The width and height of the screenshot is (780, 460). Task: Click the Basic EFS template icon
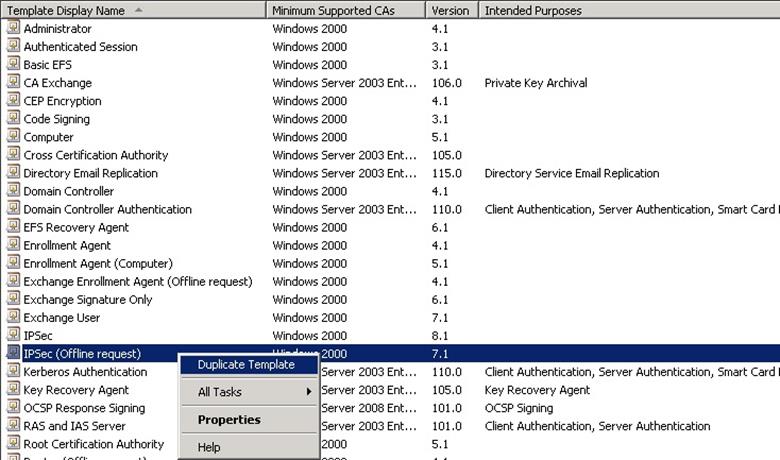click(13, 64)
